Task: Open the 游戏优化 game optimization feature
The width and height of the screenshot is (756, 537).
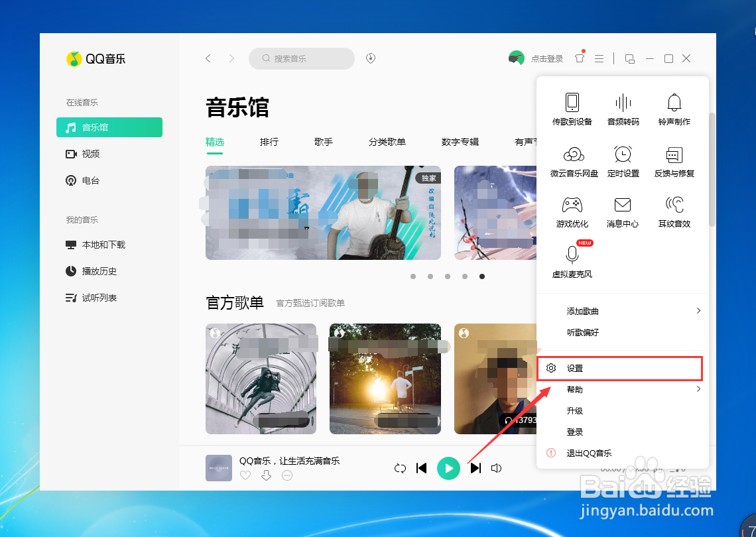Action: 572,212
